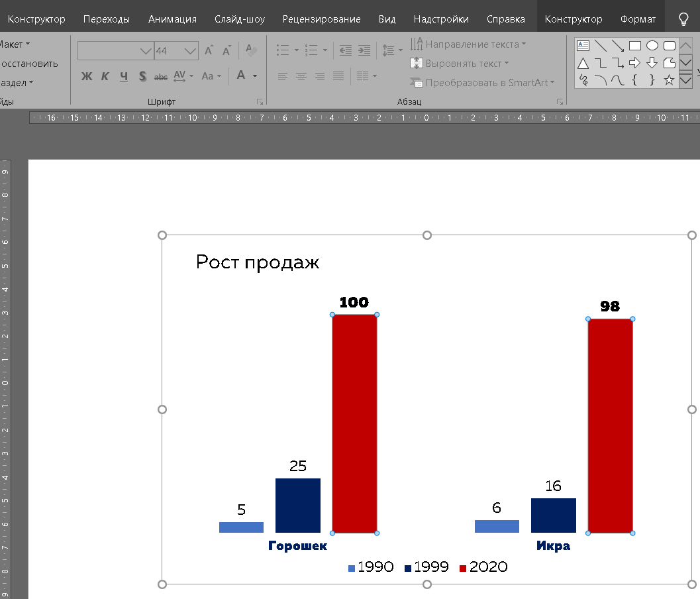
Task: Open the Анимация tab
Action: 172,19
